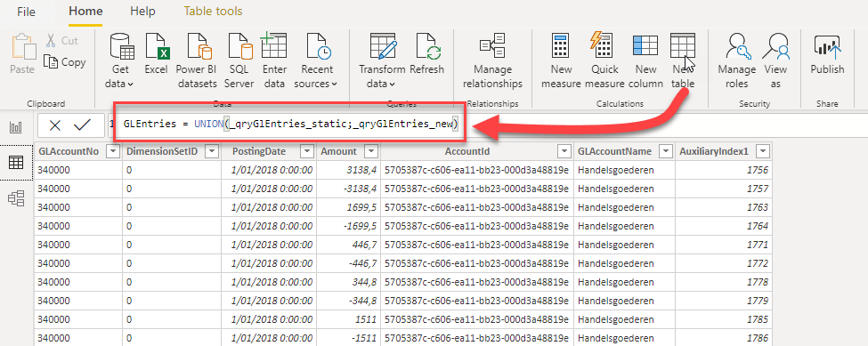This screenshot has height=346, width=868.
Task: Switch to Model view in sidebar
Action: point(16,197)
